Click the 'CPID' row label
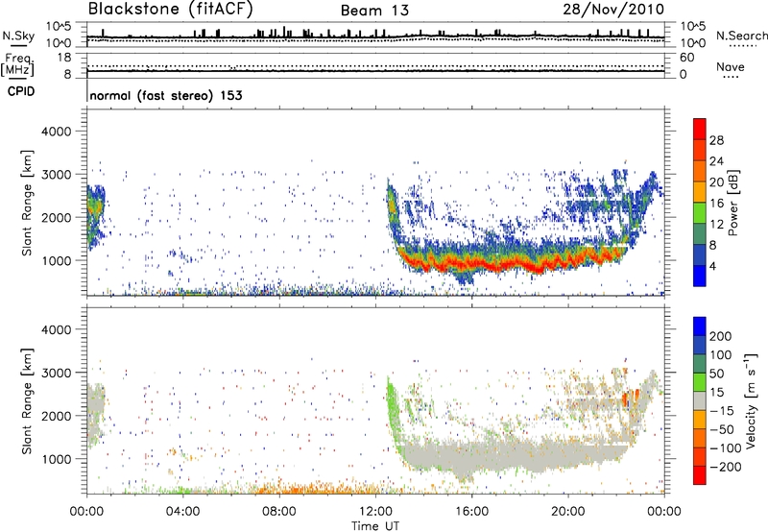 (21, 91)
